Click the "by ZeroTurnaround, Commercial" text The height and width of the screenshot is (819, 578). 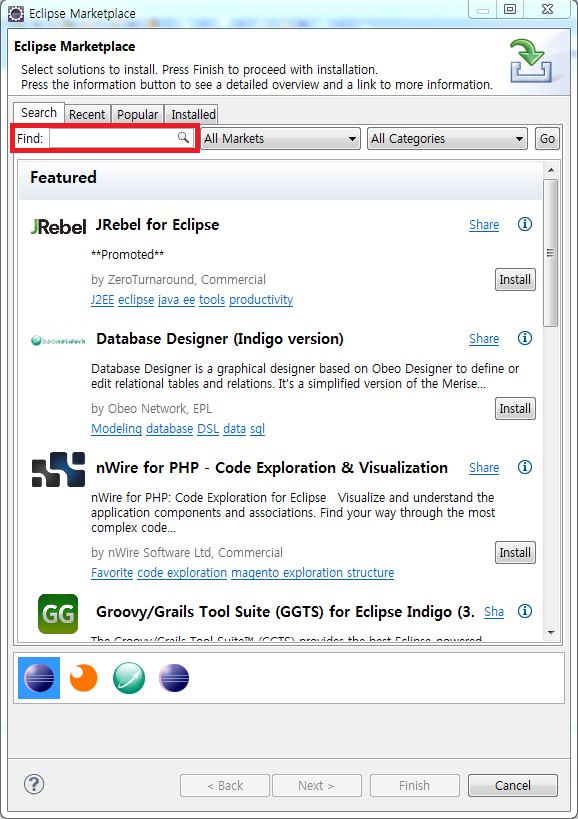pyautogui.click(x=179, y=280)
